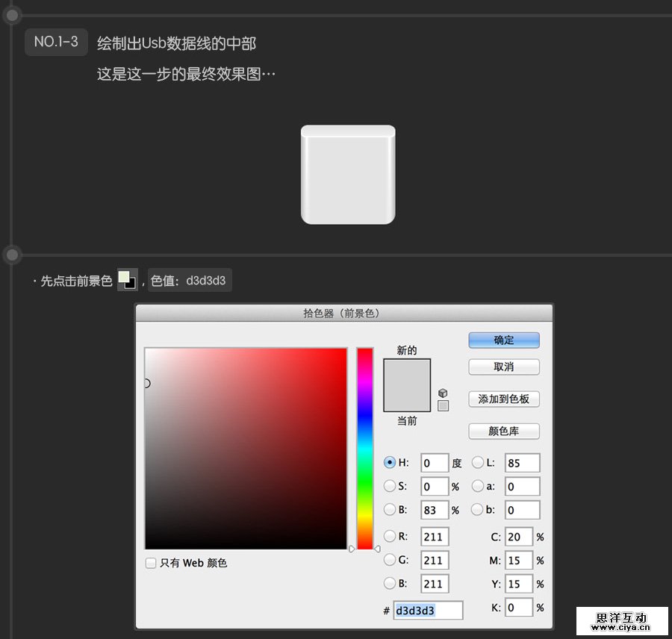
Task: Click 添加到色板 to add color to swatches
Action: pyautogui.click(x=504, y=399)
